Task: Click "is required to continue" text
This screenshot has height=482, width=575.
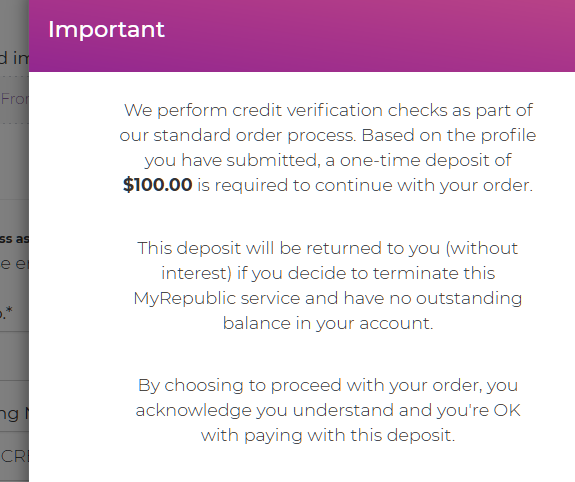Action: (299, 185)
